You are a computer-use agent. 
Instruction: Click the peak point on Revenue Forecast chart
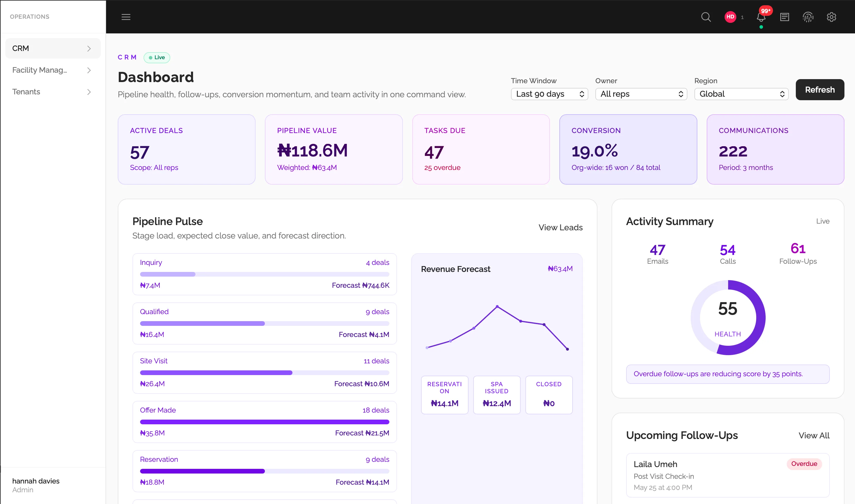(497, 306)
